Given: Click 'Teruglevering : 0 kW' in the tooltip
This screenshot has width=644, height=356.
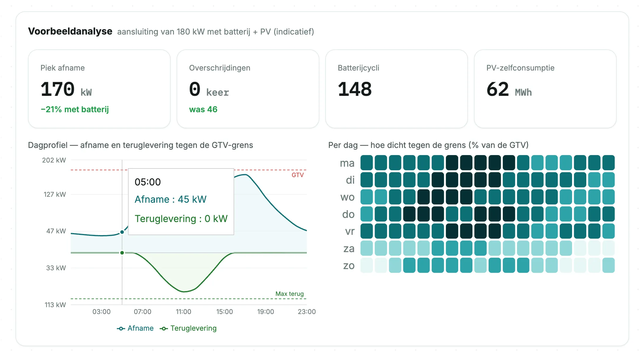Looking at the screenshot, I should 181,219.
